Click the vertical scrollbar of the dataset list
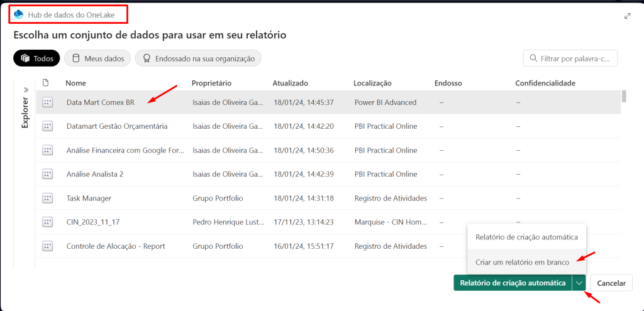Image resolution: width=644 pixels, height=311 pixels. [x=624, y=97]
